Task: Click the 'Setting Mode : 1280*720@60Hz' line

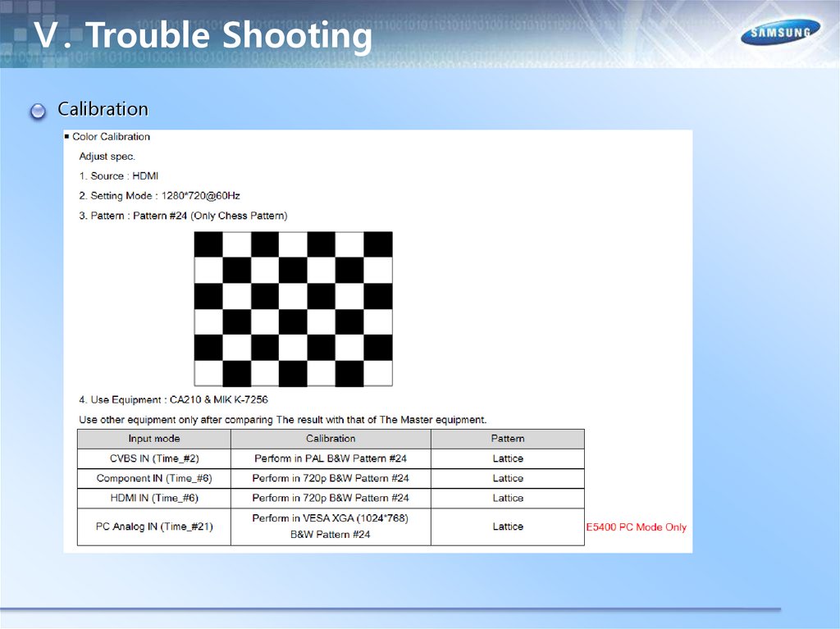Action: click(160, 195)
